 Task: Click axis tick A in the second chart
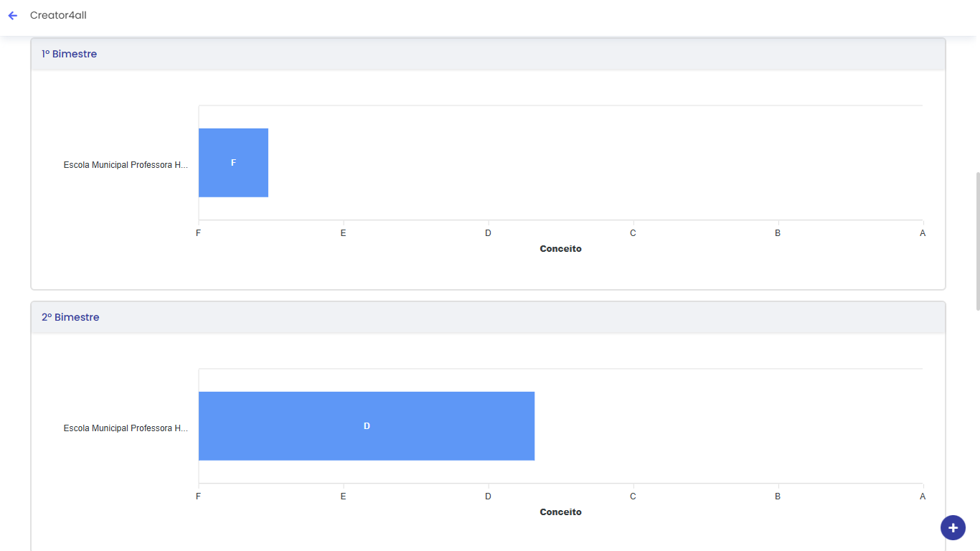click(x=923, y=496)
